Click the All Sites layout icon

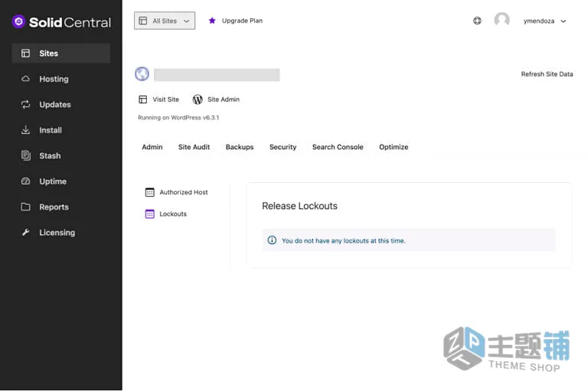point(143,21)
